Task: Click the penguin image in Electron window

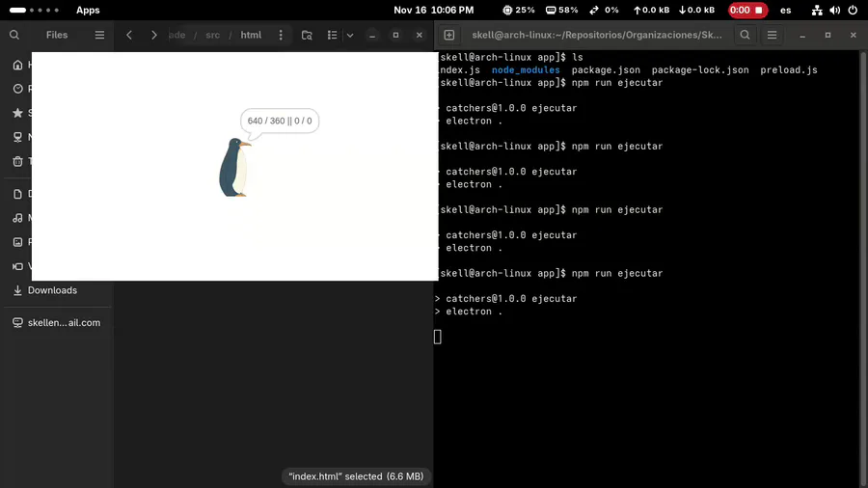Action: pos(234,168)
